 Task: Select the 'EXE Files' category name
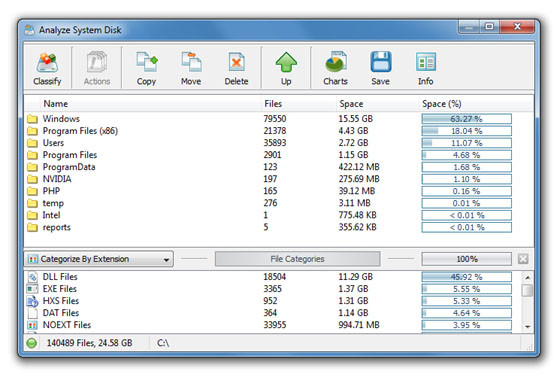[60, 289]
